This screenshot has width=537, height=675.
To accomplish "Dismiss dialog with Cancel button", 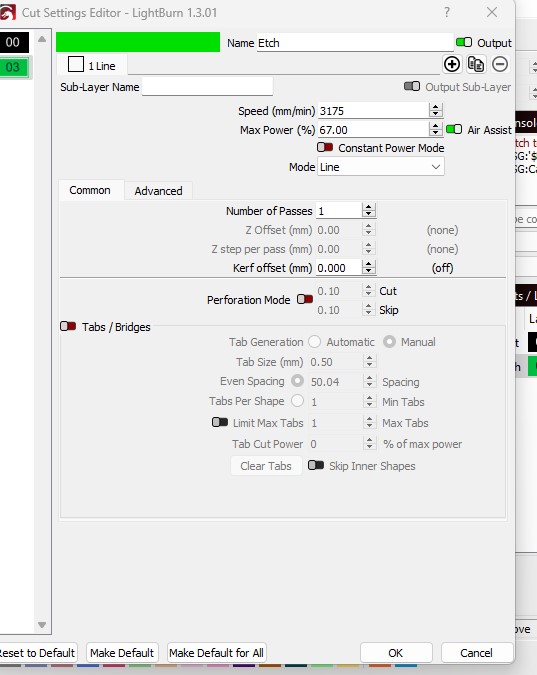I will click(x=476, y=653).
